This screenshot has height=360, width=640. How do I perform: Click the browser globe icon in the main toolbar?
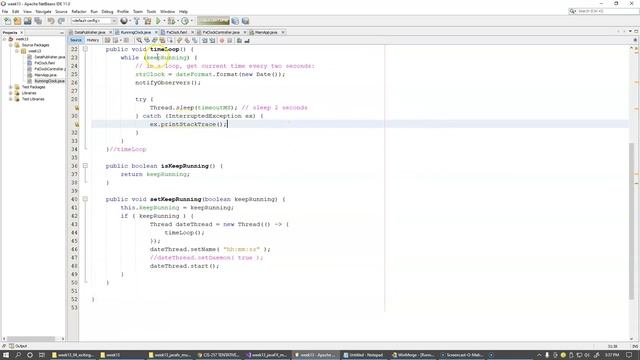click(x=124, y=21)
